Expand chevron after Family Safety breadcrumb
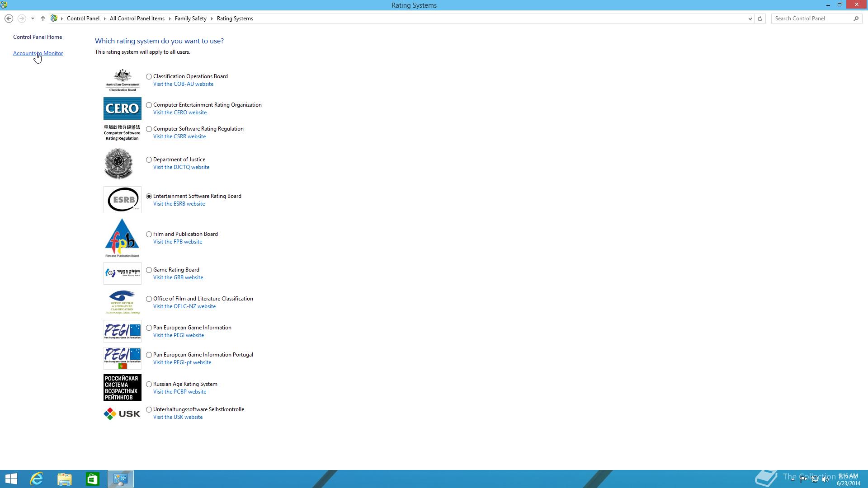Screen dimensions: 868x488 (212, 19)
